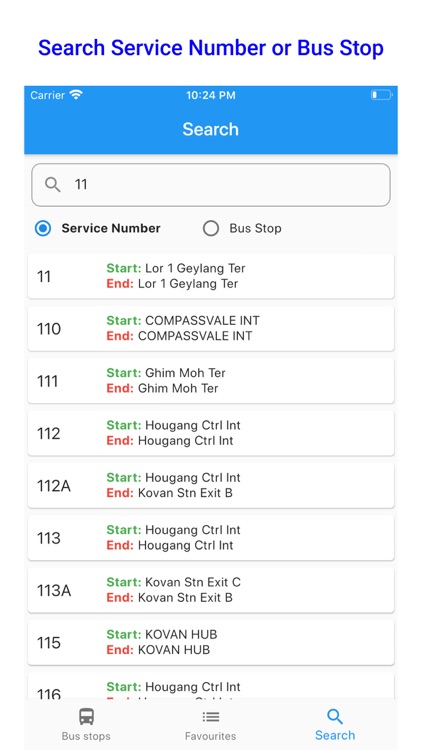The height and width of the screenshot is (750, 422).
Task: Open service 113 result row
Action: coord(211,538)
